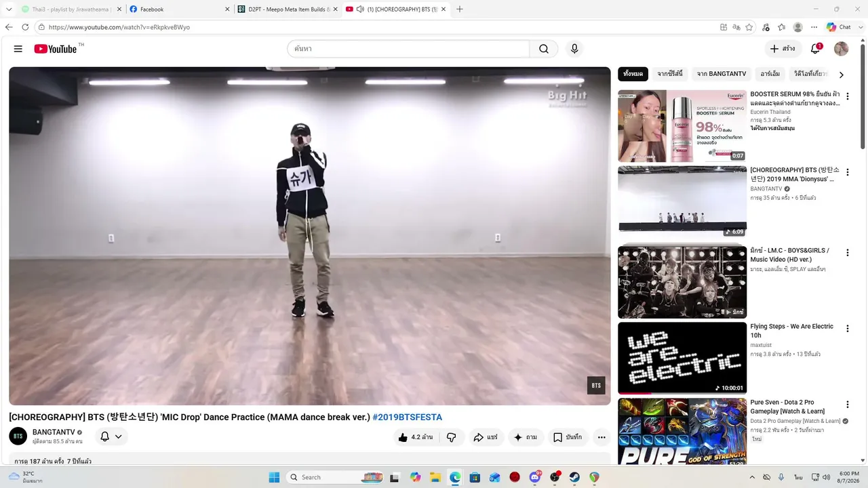Go to the YouTube home logo
Screen dimensions: 868x488
pos(56,49)
